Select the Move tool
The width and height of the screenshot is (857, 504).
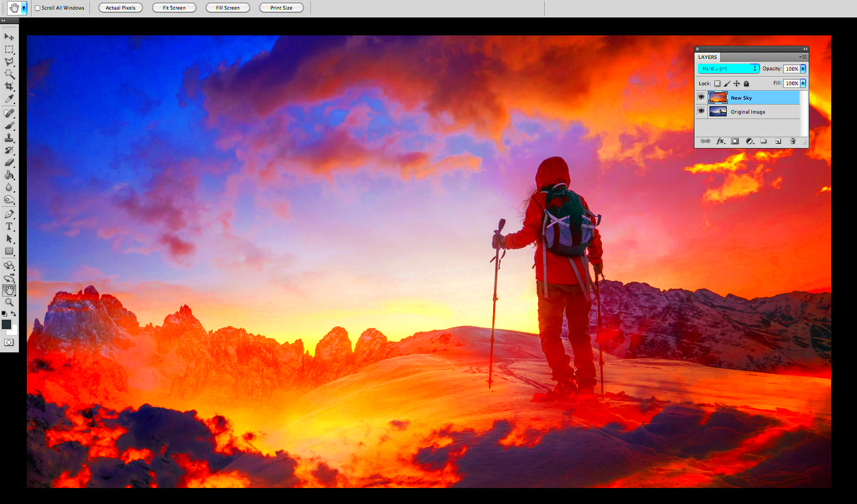(x=9, y=37)
